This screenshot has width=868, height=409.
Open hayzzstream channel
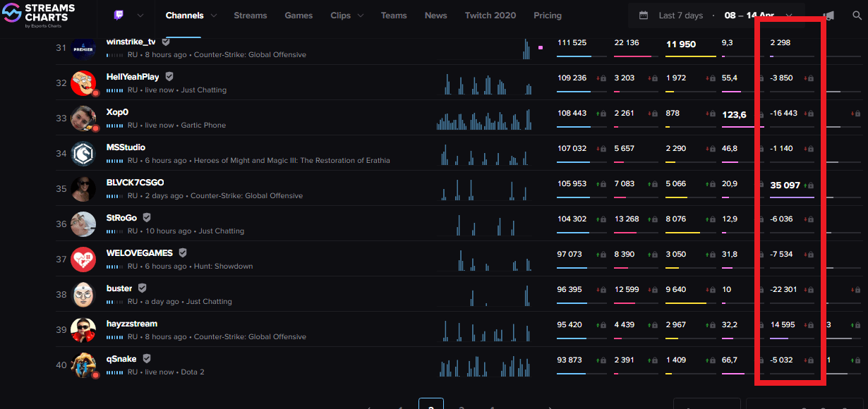132,324
